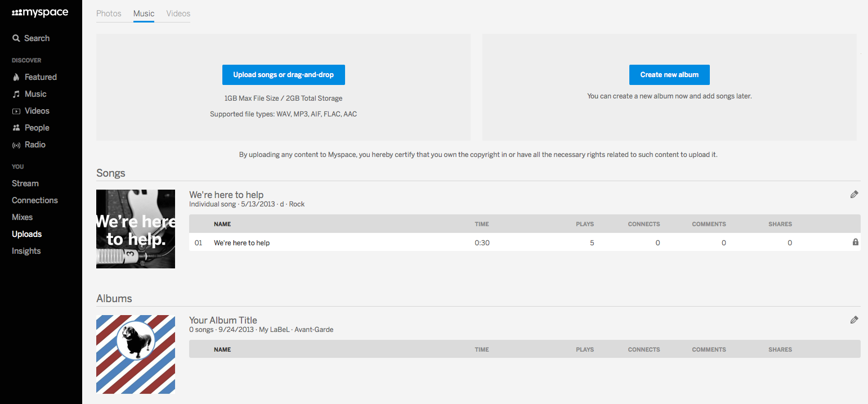This screenshot has width=868, height=404.
Task: Click the PLAYS column header in Songs table
Action: coord(585,224)
